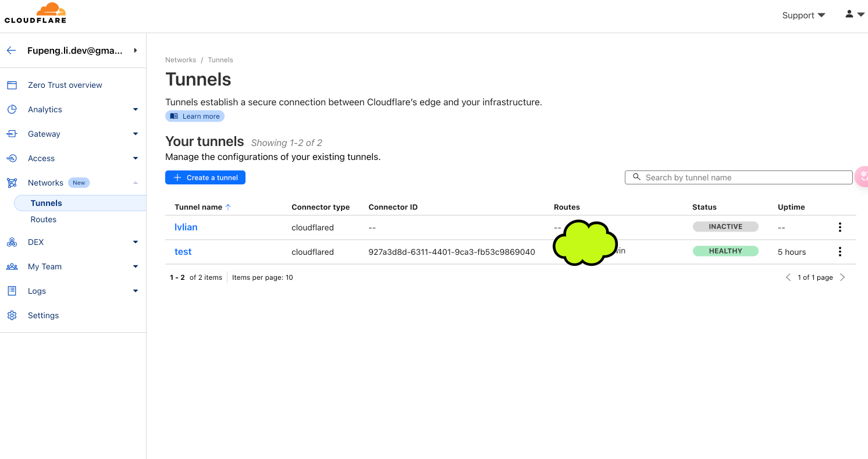Viewport: 868px width, 459px height.
Task: Expand the Logs menu arrow
Action: click(x=136, y=291)
